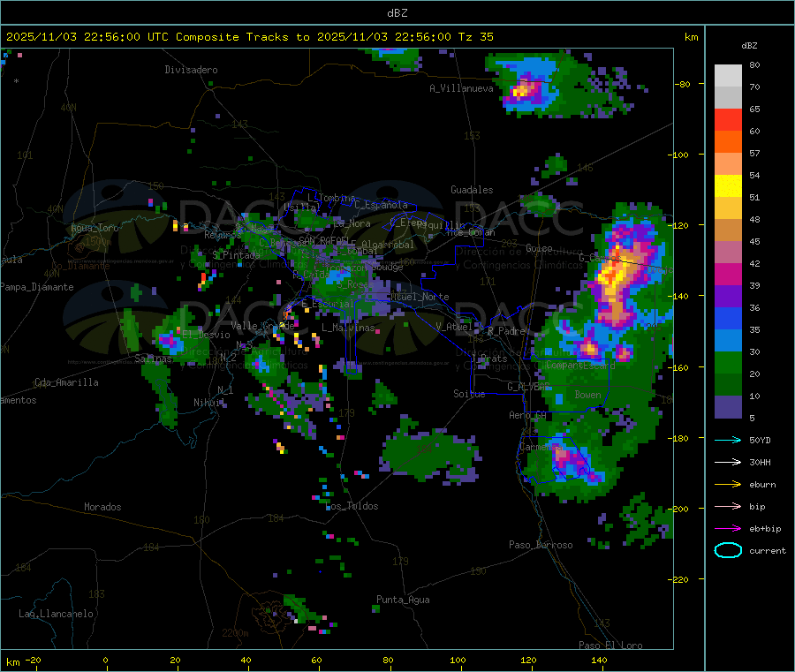Click the 'Carmensa' map label
The height and width of the screenshot is (672, 795).
541,447
